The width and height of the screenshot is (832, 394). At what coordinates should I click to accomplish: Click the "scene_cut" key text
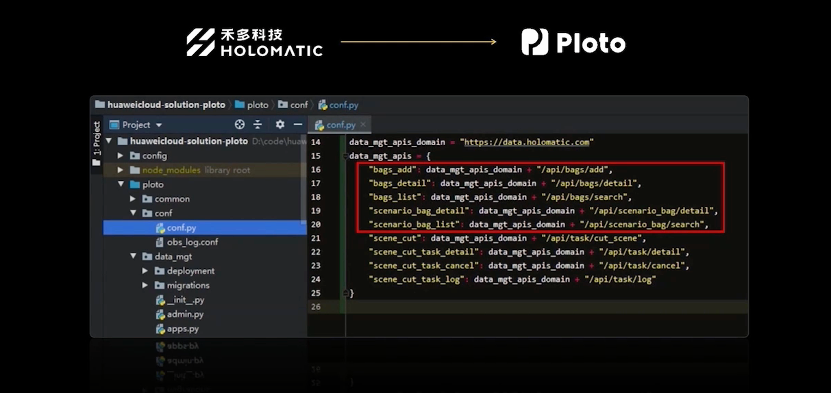[x=395, y=238]
